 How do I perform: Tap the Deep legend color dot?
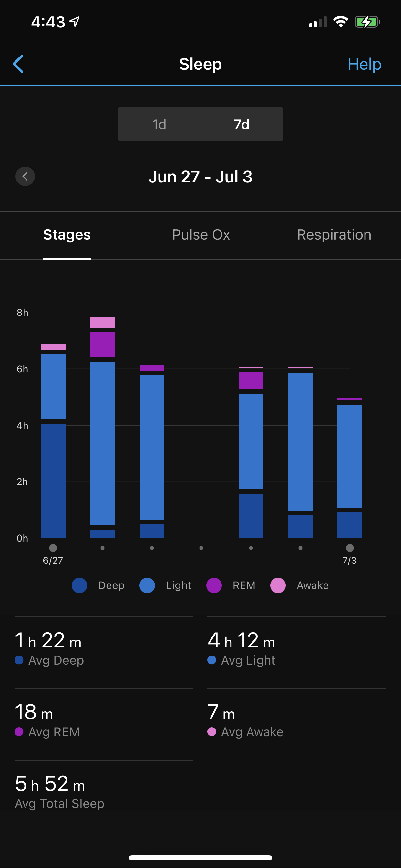pos(79,585)
